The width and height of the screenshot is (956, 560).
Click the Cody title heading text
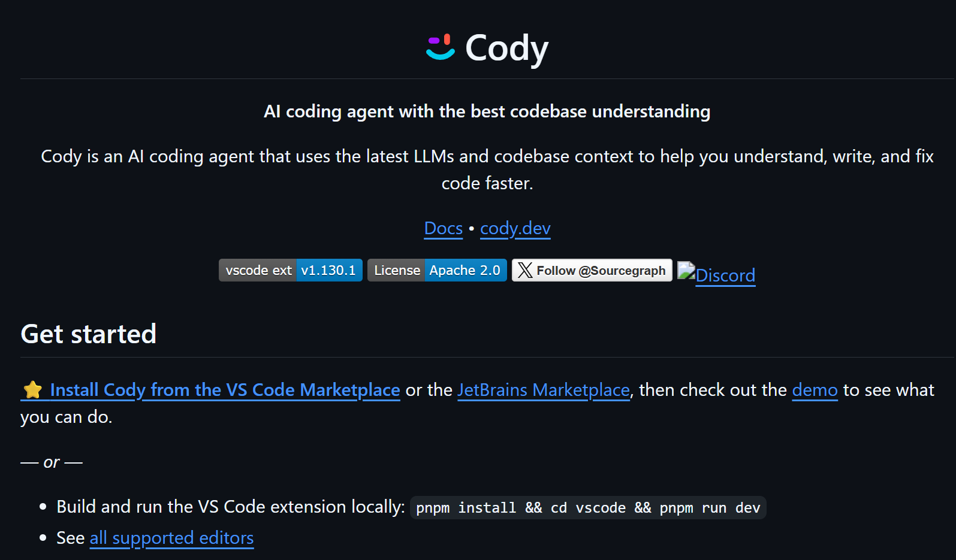(507, 48)
